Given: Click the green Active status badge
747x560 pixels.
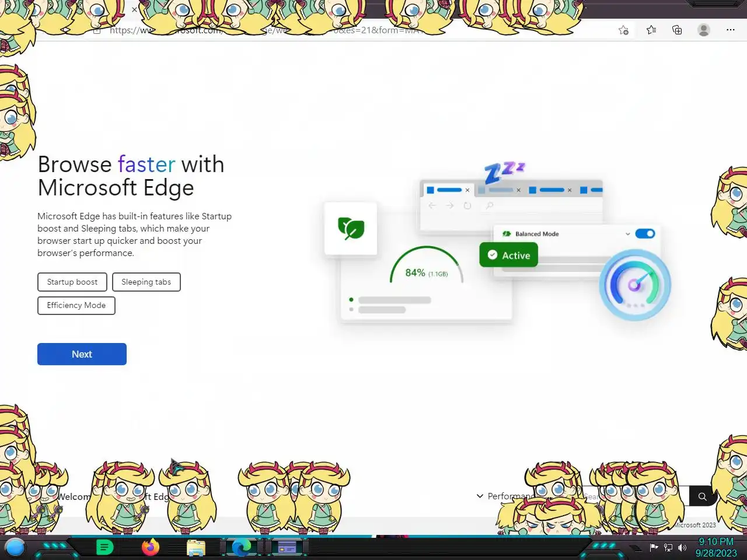Looking at the screenshot, I should [508, 255].
